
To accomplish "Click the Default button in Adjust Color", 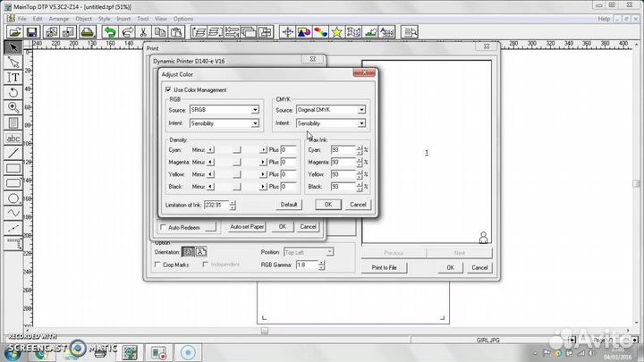I will tap(289, 205).
